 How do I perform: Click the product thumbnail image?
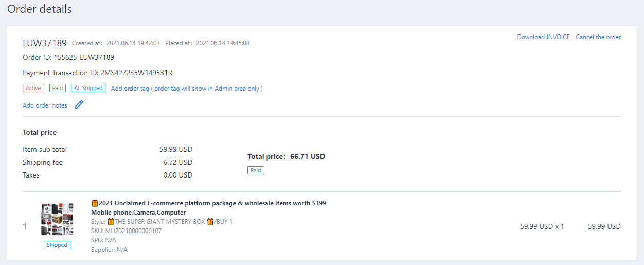[x=57, y=219]
